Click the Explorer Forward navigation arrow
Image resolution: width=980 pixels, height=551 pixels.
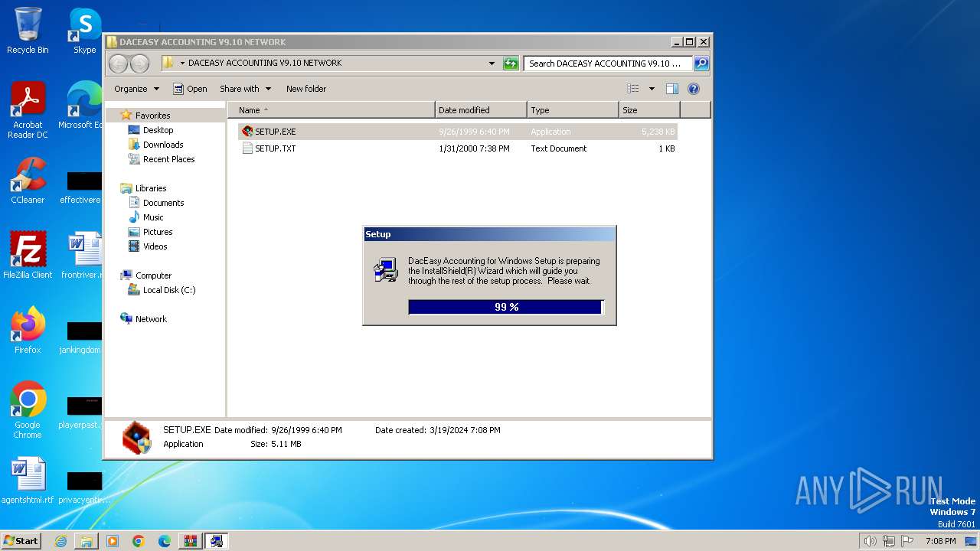coord(139,64)
